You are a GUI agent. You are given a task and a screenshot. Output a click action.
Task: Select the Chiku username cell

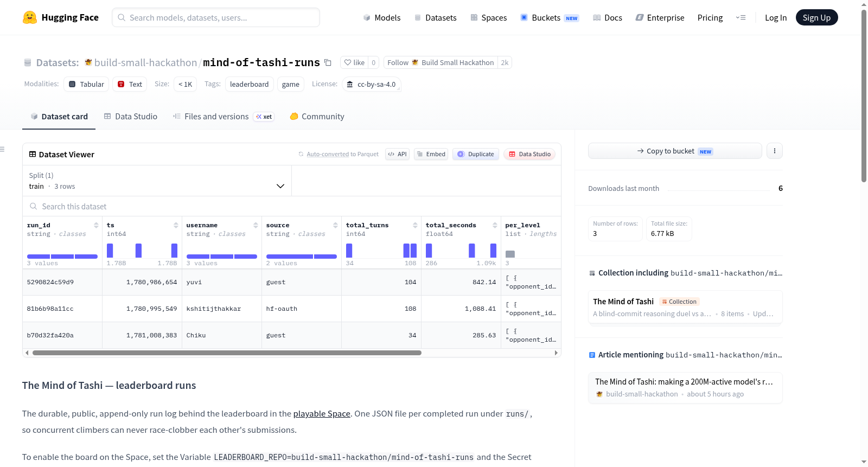(222, 335)
